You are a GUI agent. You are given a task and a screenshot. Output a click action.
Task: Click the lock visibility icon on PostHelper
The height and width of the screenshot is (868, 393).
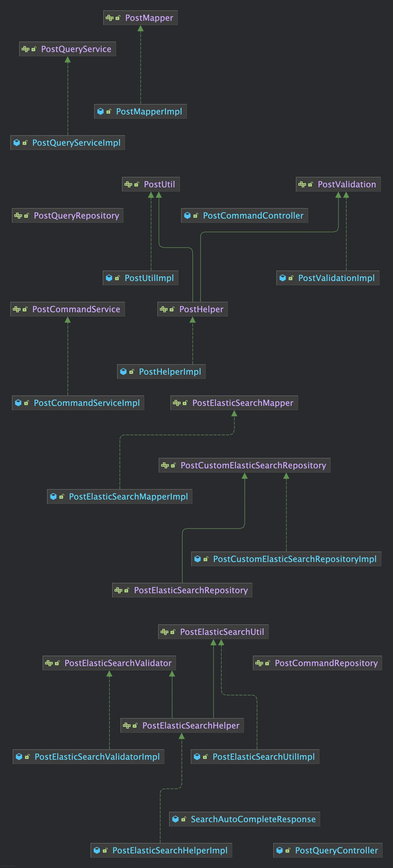click(x=172, y=309)
